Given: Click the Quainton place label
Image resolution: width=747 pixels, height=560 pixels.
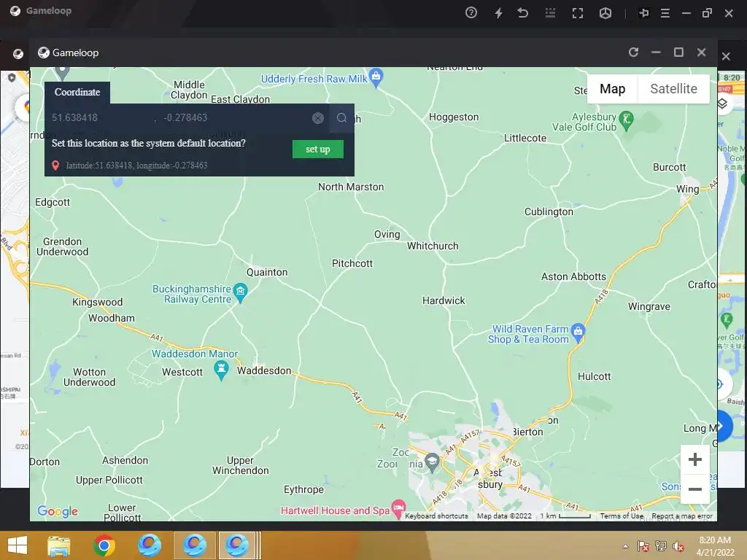Looking at the screenshot, I should pyautogui.click(x=267, y=272).
